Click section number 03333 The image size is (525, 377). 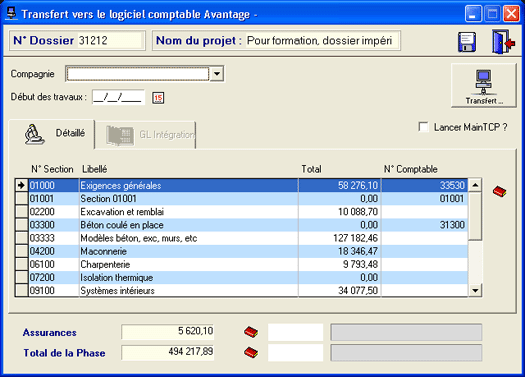tap(42, 238)
